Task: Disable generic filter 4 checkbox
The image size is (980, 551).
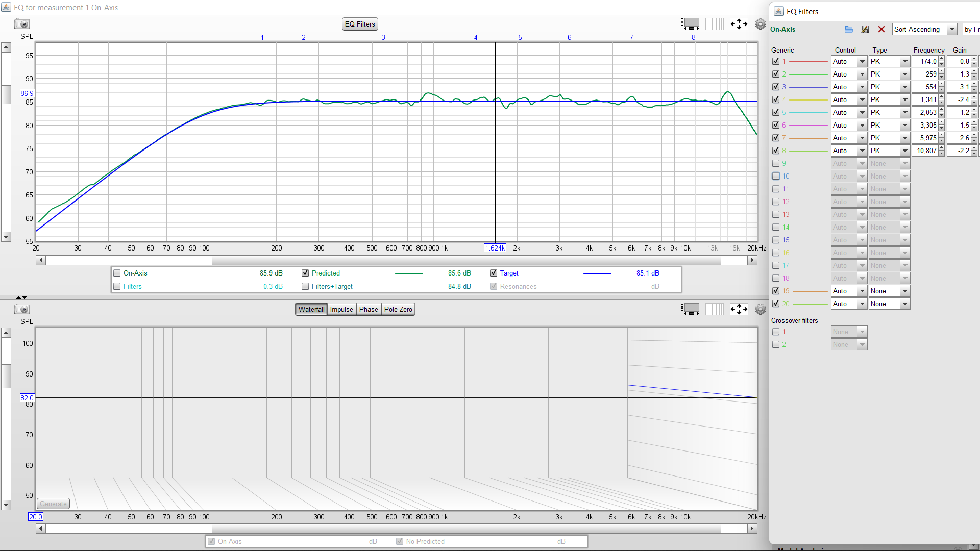Action: tap(776, 99)
